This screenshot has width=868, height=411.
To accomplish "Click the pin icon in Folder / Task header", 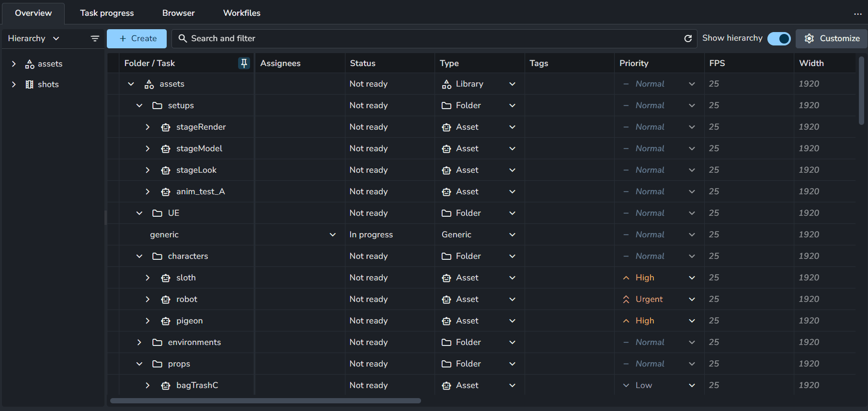I will pos(244,63).
